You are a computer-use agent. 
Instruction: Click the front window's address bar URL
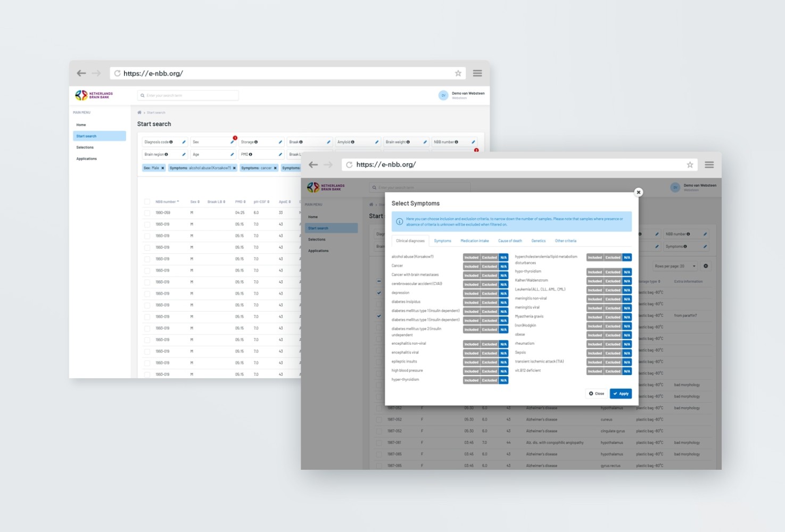click(386, 164)
